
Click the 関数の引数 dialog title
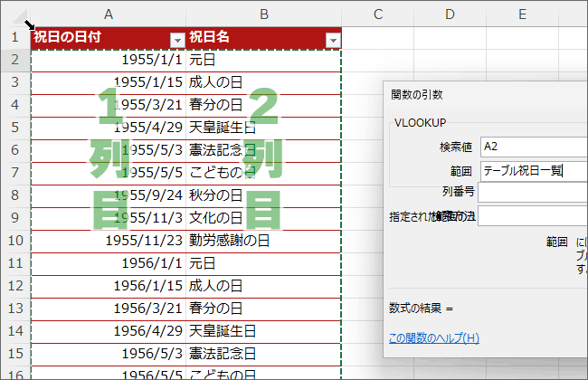click(417, 94)
